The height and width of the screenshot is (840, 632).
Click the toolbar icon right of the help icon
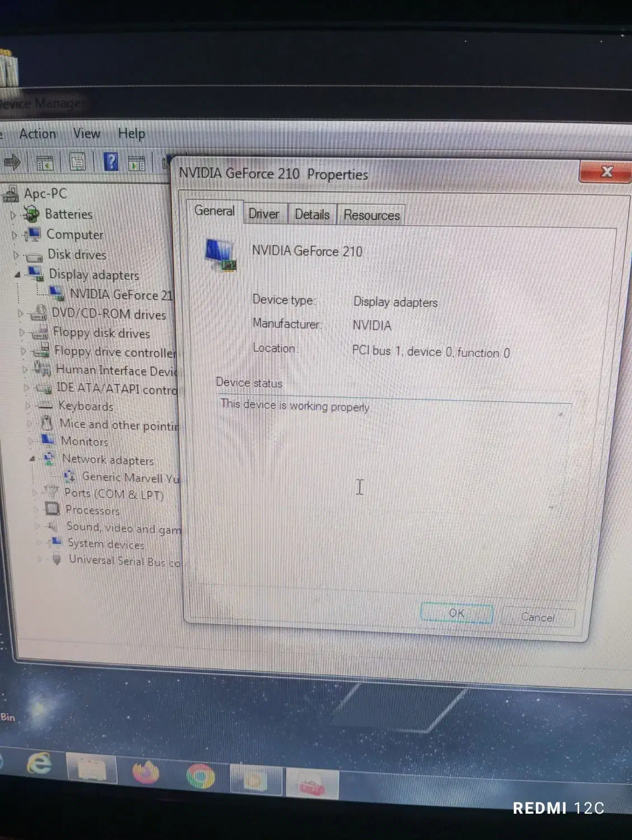(x=137, y=164)
